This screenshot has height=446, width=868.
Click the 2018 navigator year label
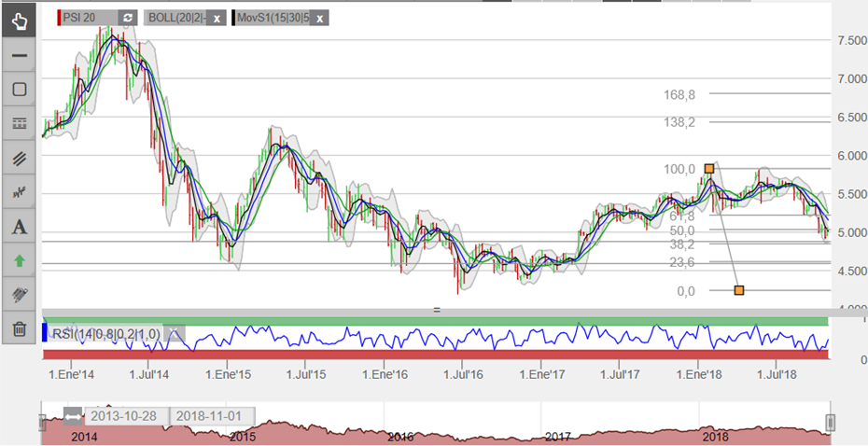(716, 438)
